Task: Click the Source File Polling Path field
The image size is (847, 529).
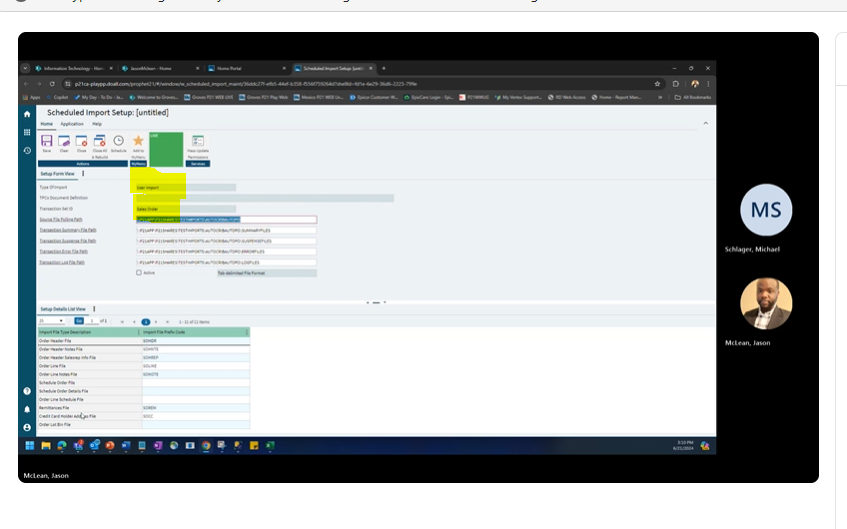Action: point(226,219)
